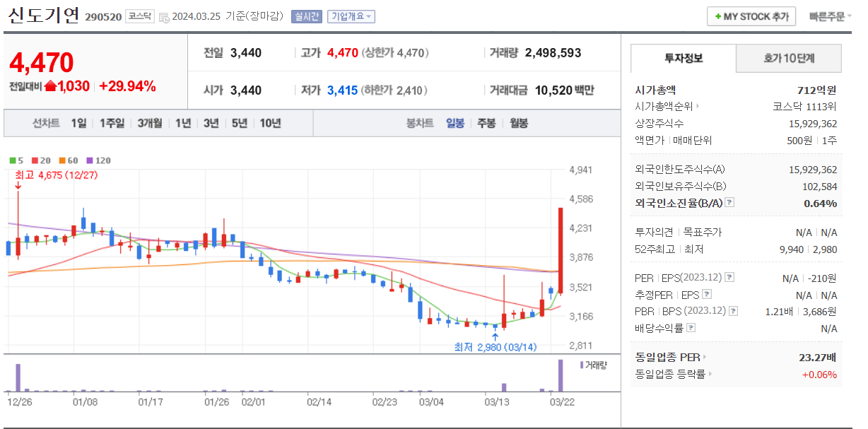Click the 코스닥 1113위 rank value
Screen dimensions: 868x429
[x=805, y=107]
